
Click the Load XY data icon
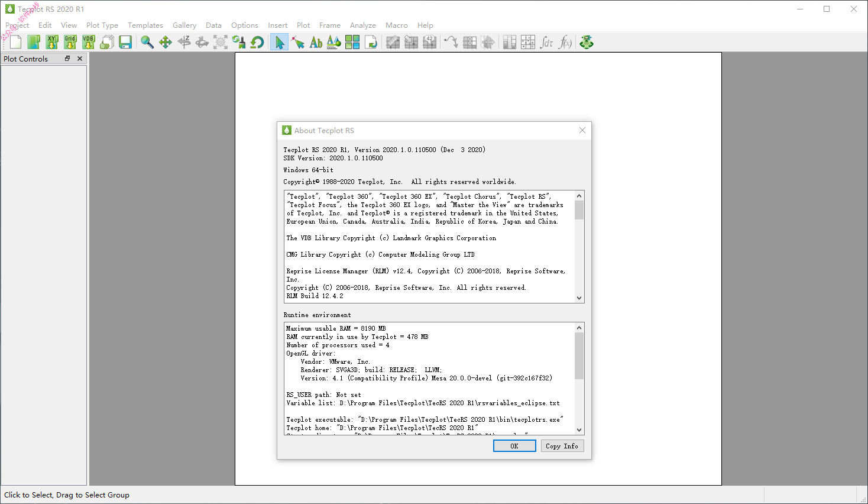coord(52,42)
